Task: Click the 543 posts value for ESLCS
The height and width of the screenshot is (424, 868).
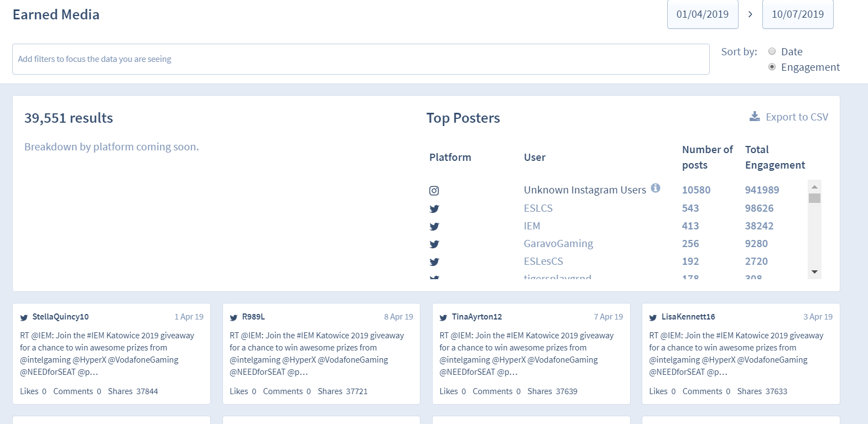Action: click(x=690, y=208)
